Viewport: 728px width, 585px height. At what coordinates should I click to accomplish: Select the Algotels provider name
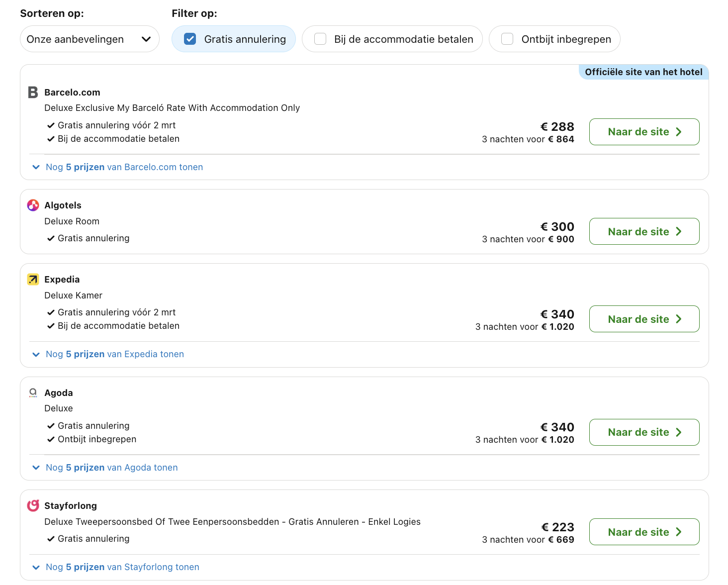pos(63,205)
